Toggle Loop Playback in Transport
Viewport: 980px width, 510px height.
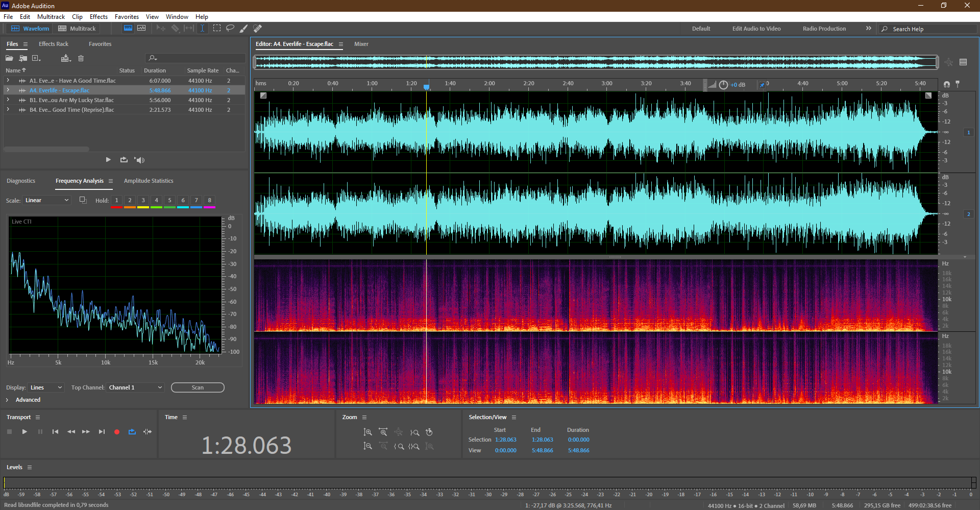pos(132,432)
